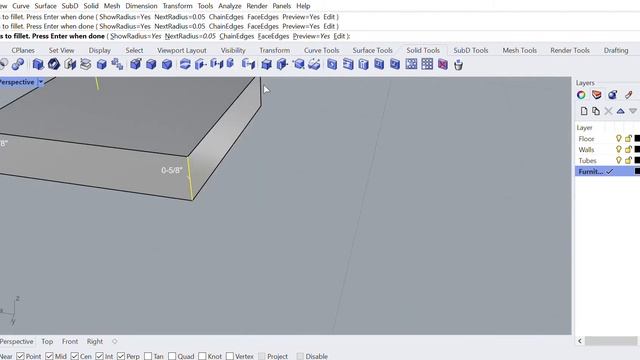Open the Properties panel color wheel icon

[581, 95]
